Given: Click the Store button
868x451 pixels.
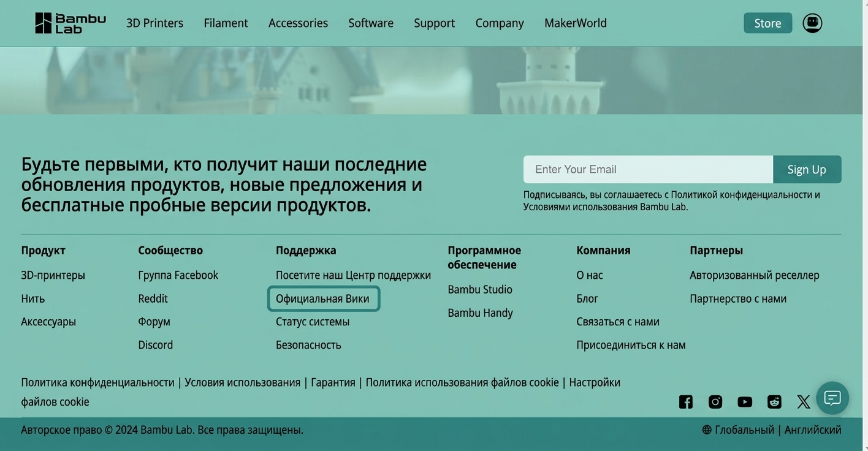Looking at the screenshot, I should (x=767, y=23).
